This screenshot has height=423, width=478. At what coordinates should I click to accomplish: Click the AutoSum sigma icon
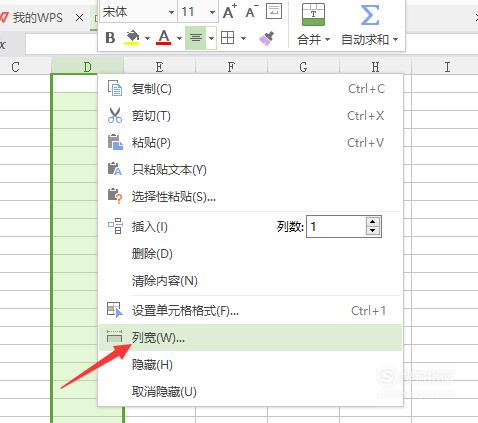[x=370, y=15]
